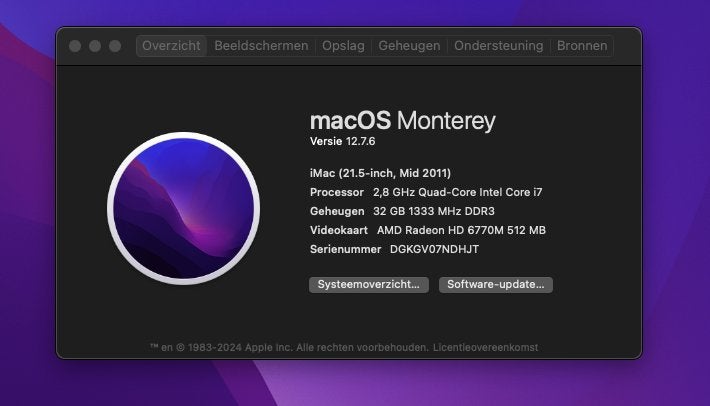The width and height of the screenshot is (710, 406).
Task: Click the macOS Monterey title
Action: pyautogui.click(x=403, y=121)
